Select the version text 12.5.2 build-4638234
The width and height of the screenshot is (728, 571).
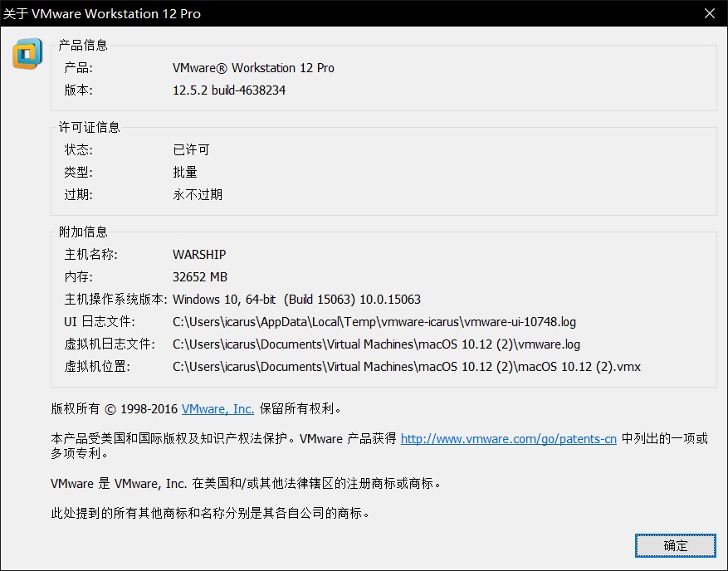[229, 90]
